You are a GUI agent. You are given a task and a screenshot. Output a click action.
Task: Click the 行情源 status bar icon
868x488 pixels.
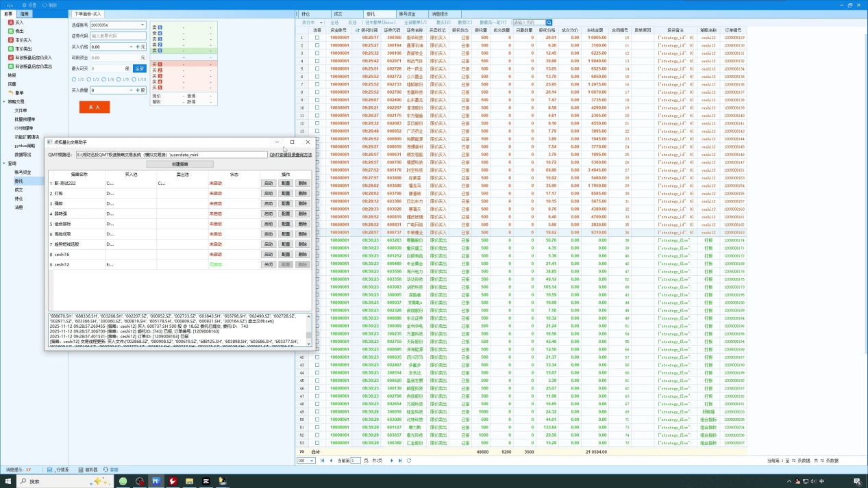tap(50, 470)
